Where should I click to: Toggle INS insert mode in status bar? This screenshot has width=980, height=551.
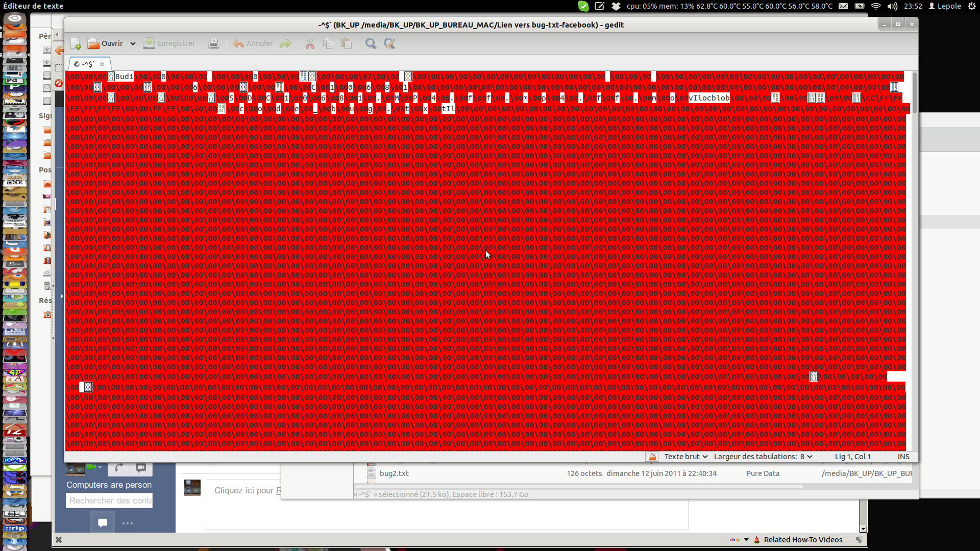click(x=903, y=457)
